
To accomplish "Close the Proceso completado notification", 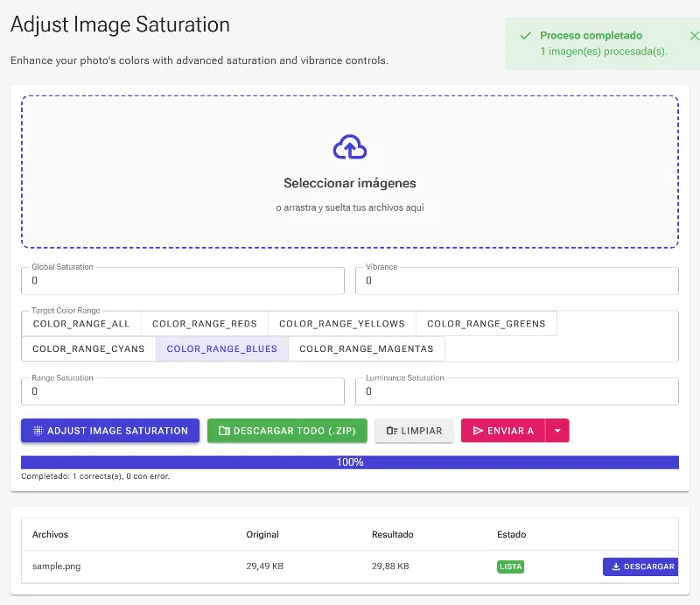I will pos(694,35).
